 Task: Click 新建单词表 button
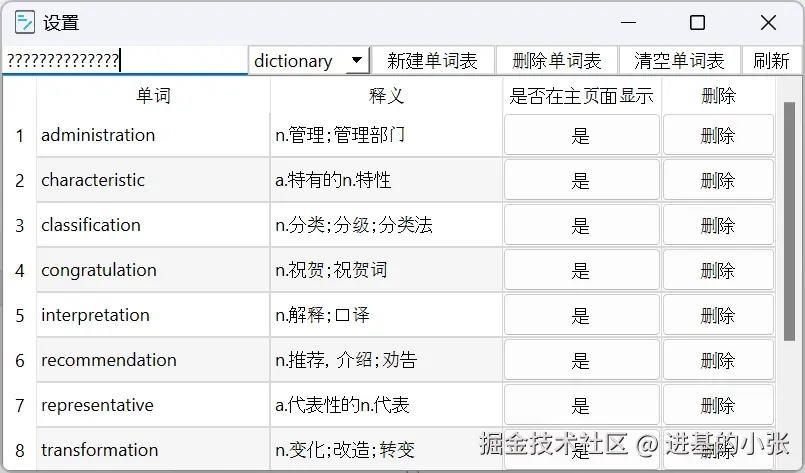[433, 61]
